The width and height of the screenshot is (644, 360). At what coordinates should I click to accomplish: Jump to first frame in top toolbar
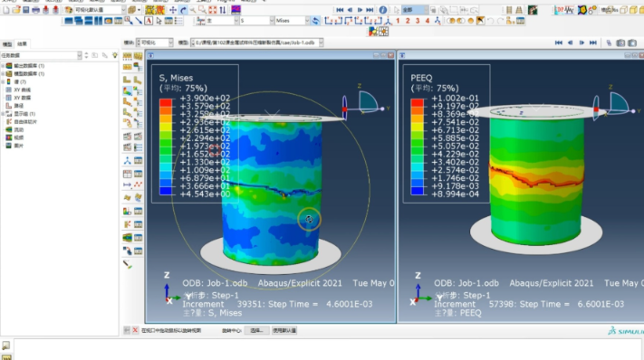pos(340,10)
